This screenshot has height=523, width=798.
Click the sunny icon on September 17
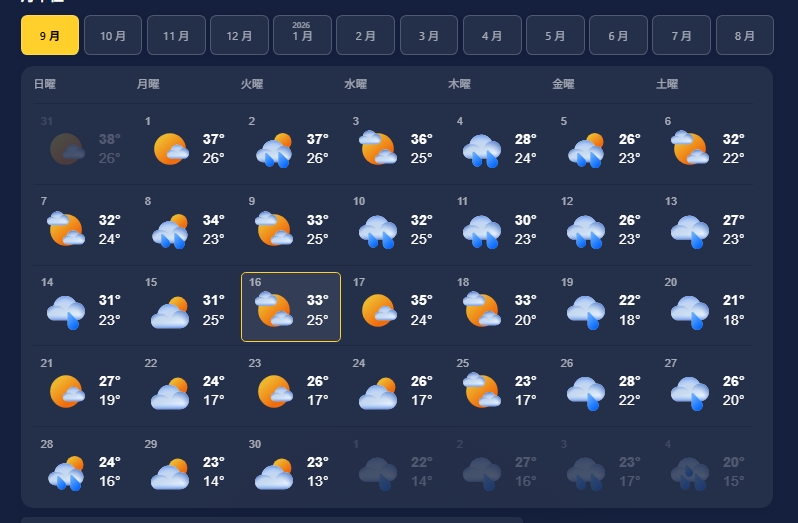pyautogui.click(x=379, y=310)
